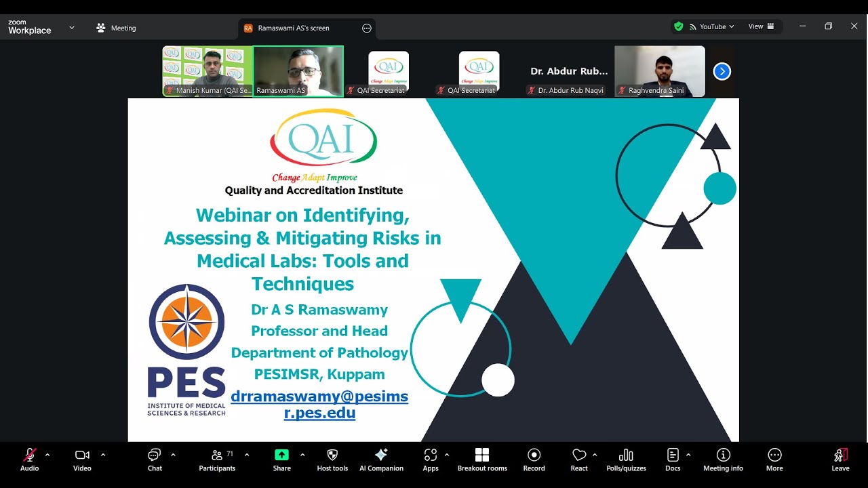The image size is (868, 488).
Task: Open the Participants list
Action: click(217, 460)
